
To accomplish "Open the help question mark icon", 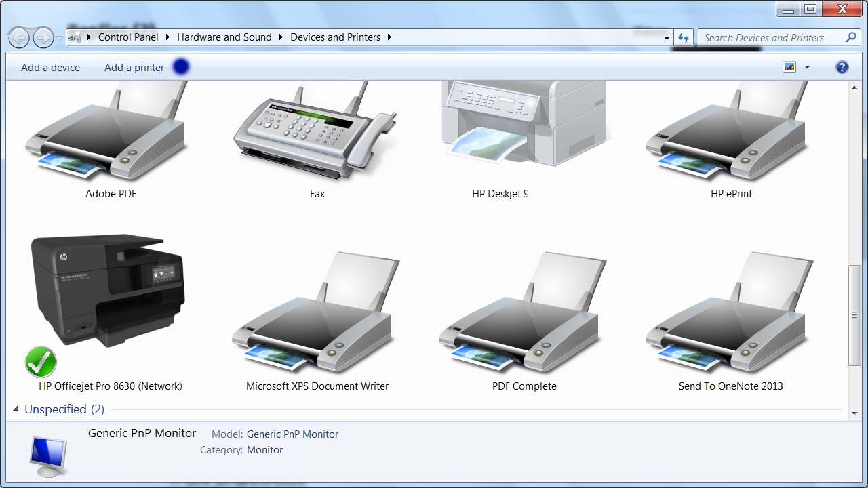I will (x=842, y=67).
